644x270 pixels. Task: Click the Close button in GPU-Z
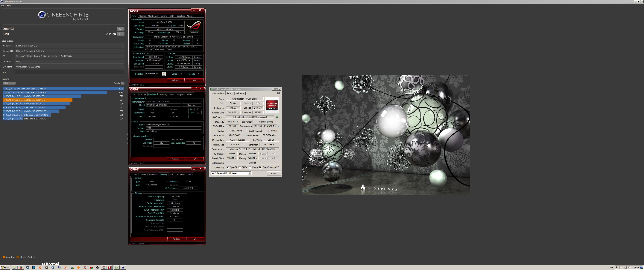click(x=274, y=174)
